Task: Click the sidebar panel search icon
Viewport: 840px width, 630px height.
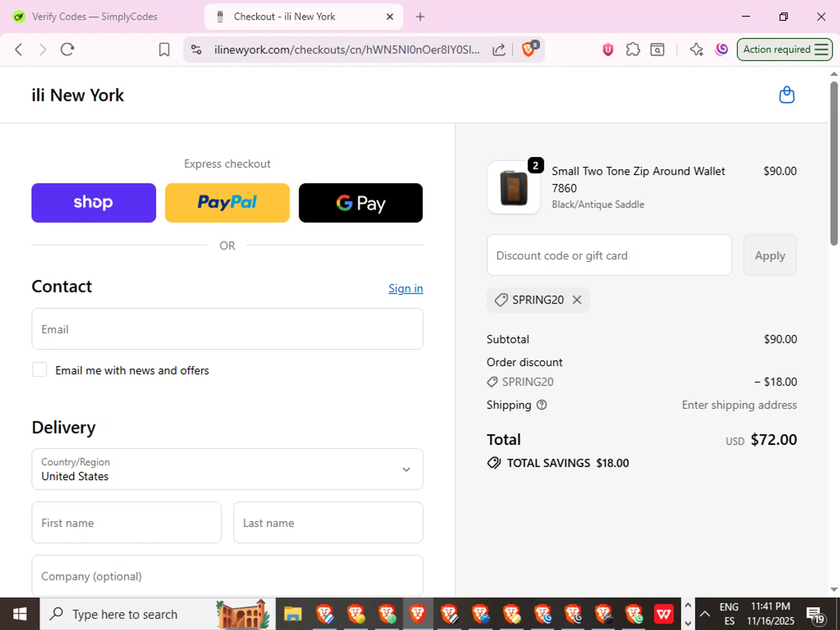Action: pyautogui.click(x=657, y=49)
